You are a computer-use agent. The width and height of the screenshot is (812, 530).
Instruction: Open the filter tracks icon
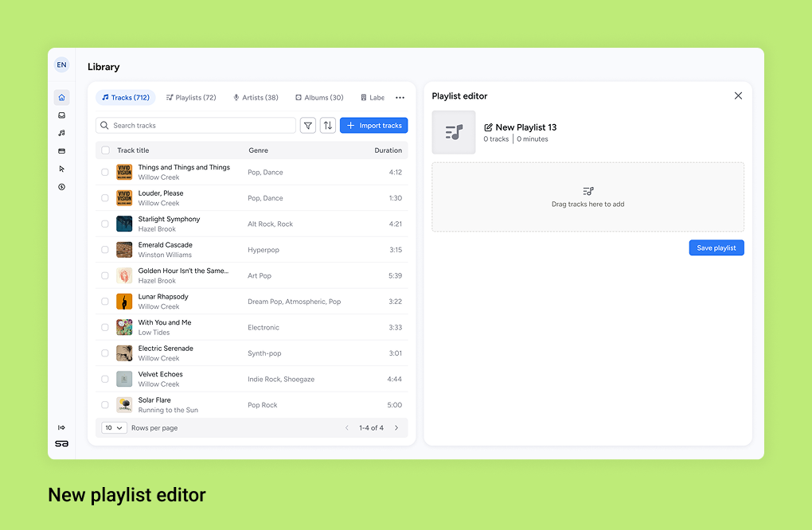tap(308, 126)
